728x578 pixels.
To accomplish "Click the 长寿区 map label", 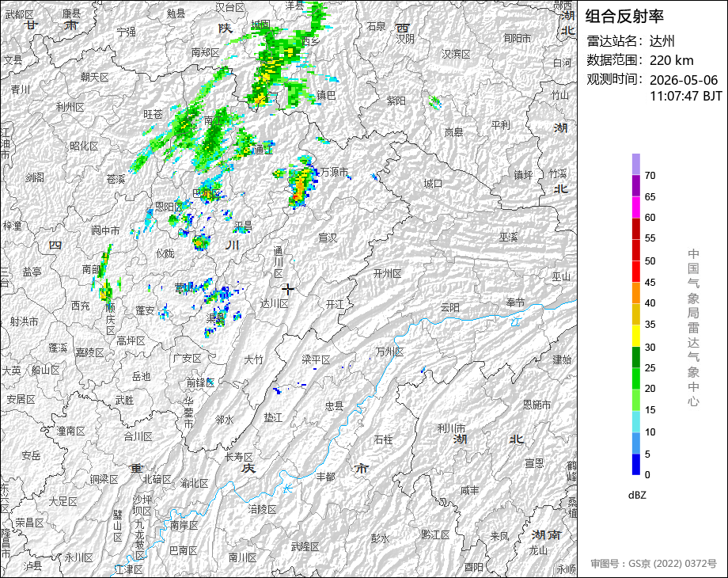I will pyautogui.click(x=239, y=457).
